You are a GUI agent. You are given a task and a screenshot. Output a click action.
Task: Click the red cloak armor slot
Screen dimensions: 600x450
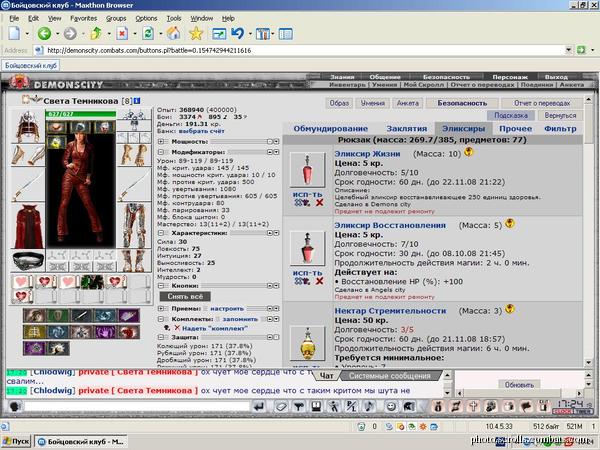[x=28, y=226]
